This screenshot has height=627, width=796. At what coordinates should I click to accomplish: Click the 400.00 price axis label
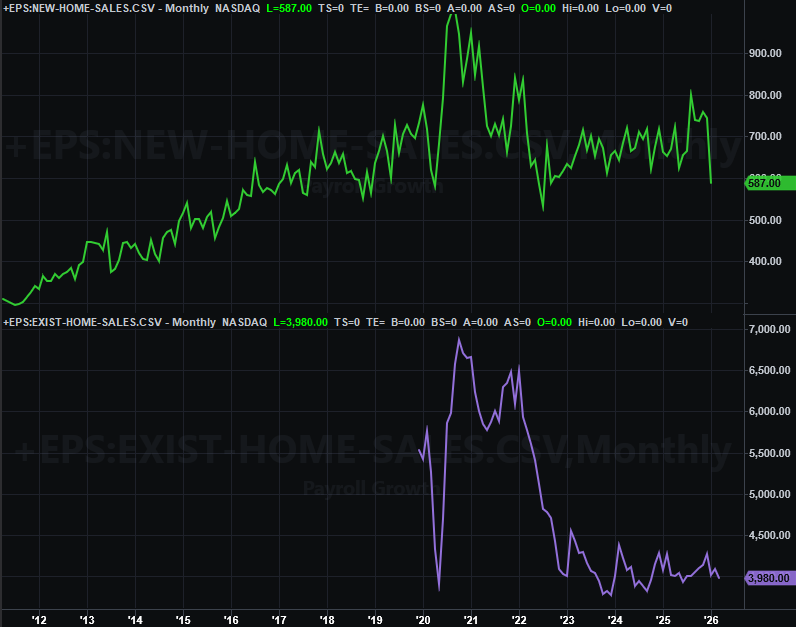coord(769,262)
